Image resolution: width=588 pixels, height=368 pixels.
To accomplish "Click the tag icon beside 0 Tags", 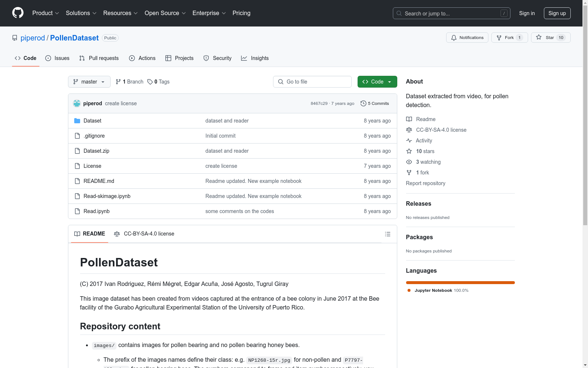I will pos(150,82).
